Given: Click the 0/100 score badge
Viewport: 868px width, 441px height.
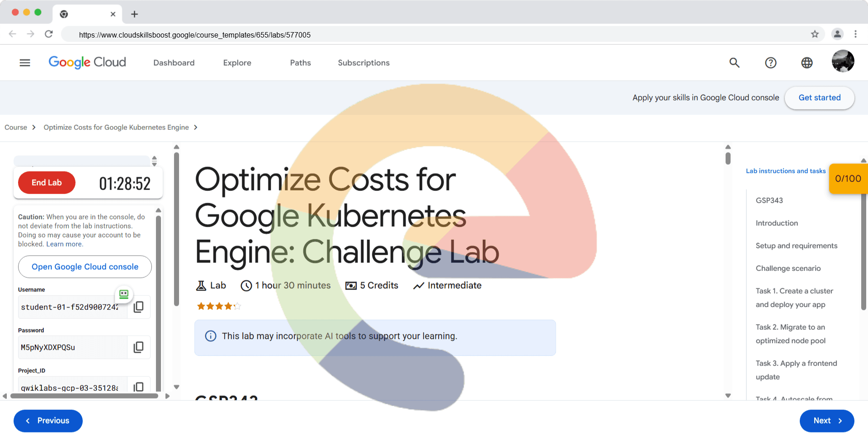Looking at the screenshot, I should pos(848,179).
